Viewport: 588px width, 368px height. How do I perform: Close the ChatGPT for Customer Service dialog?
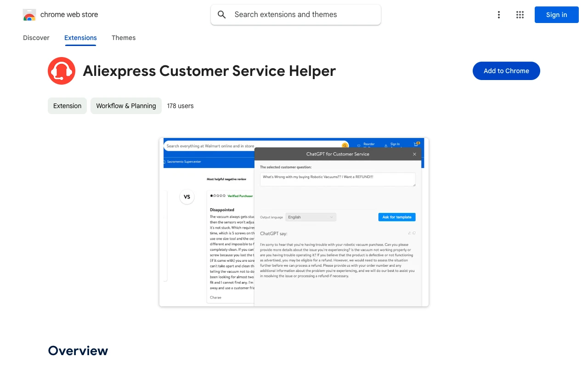(x=414, y=154)
